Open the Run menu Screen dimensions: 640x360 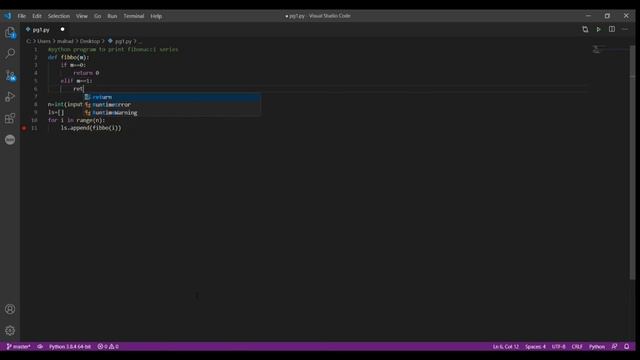pyautogui.click(x=112, y=16)
